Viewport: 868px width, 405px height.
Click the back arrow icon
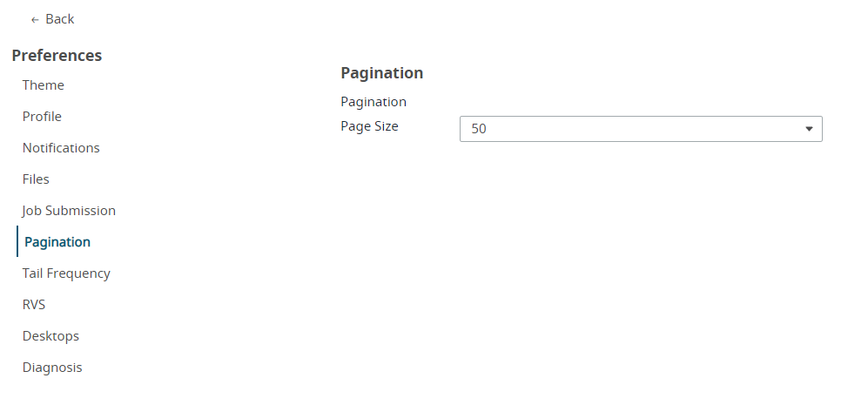(x=35, y=19)
